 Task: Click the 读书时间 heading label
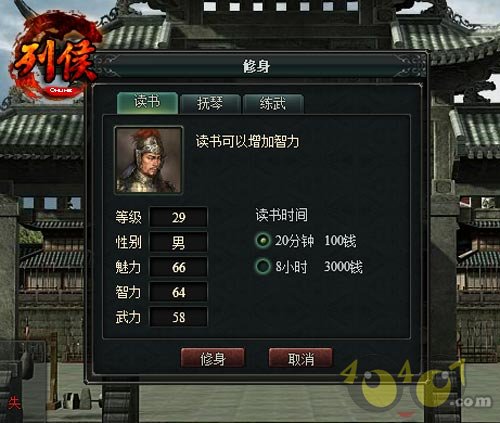(281, 215)
